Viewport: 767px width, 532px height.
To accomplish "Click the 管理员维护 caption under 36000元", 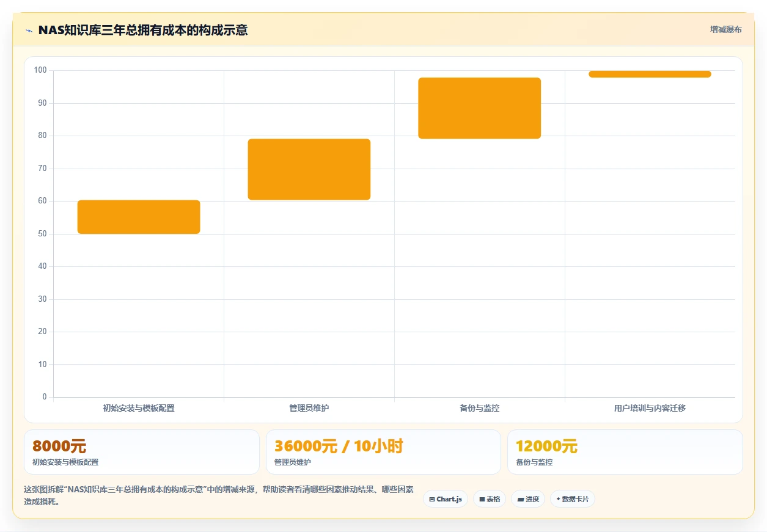I will coord(293,462).
